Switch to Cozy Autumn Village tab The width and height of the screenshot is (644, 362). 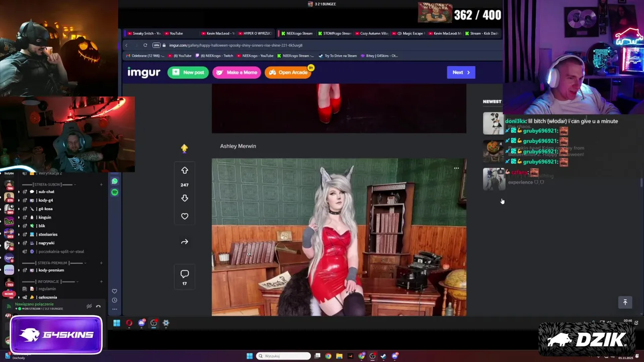pyautogui.click(x=371, y=33)
